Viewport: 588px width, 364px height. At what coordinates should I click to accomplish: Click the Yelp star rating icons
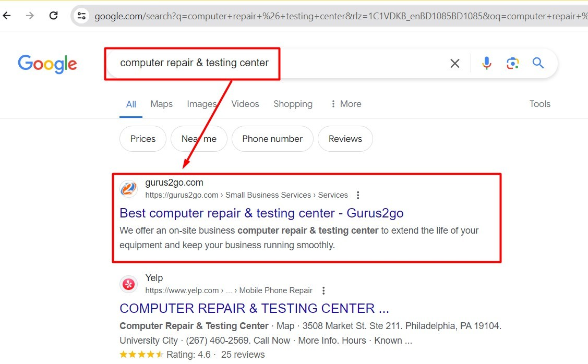[141, 354]
